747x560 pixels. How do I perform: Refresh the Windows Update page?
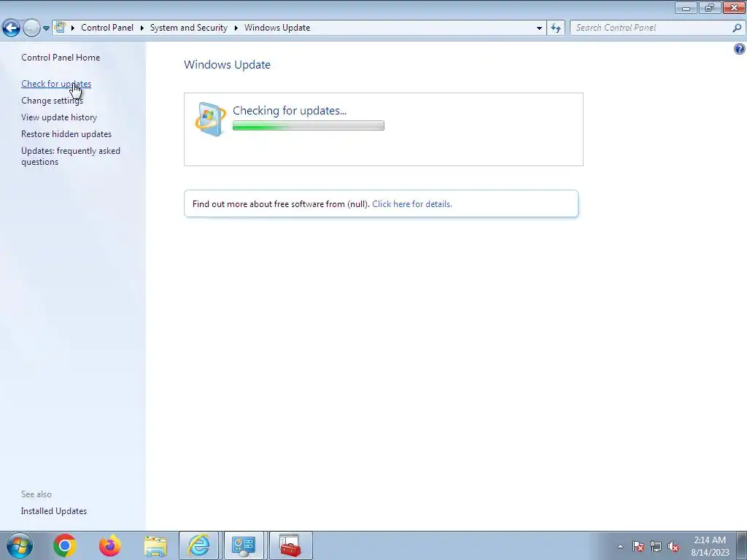[x=555, y=28]
